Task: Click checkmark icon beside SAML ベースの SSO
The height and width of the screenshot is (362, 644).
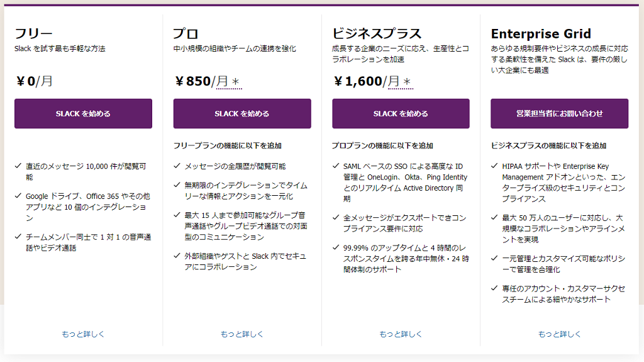Action: [335, 167]
